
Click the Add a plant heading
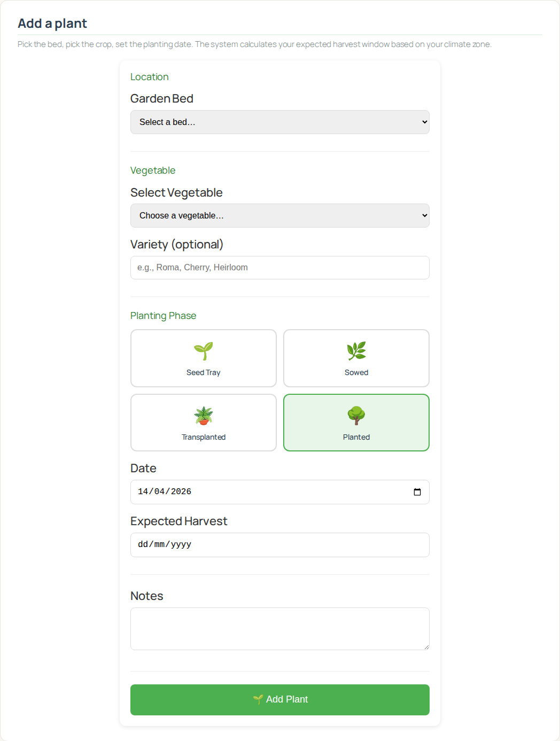point(52,24)
